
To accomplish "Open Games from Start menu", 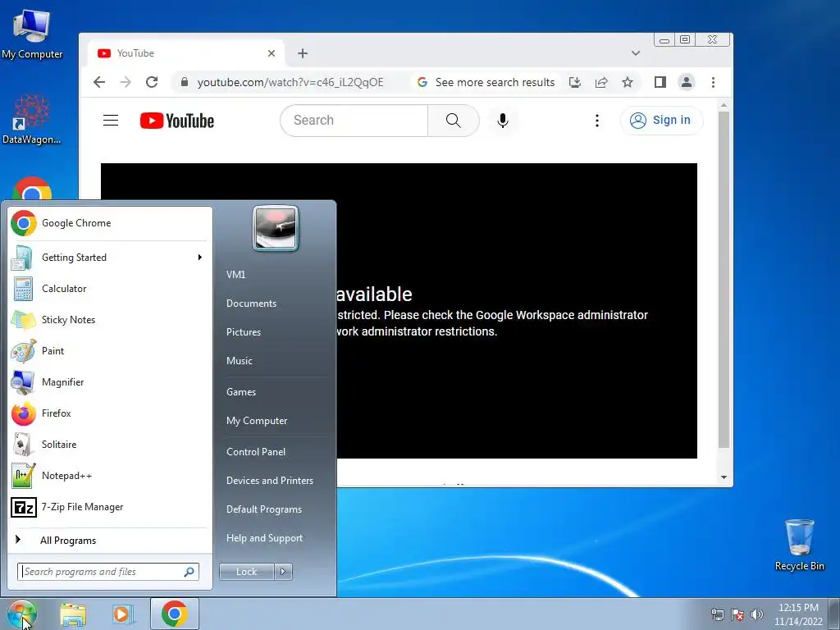I will coord(241,391).
